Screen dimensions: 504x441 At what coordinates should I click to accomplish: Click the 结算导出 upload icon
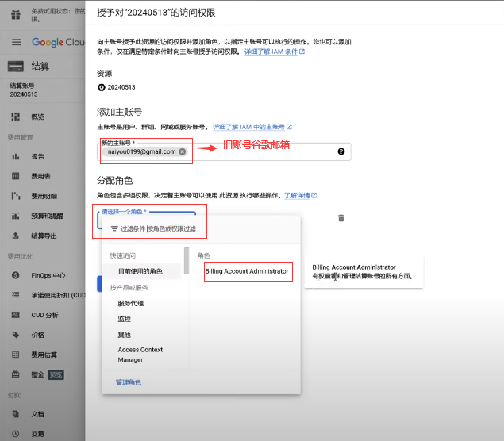[15, 236]
